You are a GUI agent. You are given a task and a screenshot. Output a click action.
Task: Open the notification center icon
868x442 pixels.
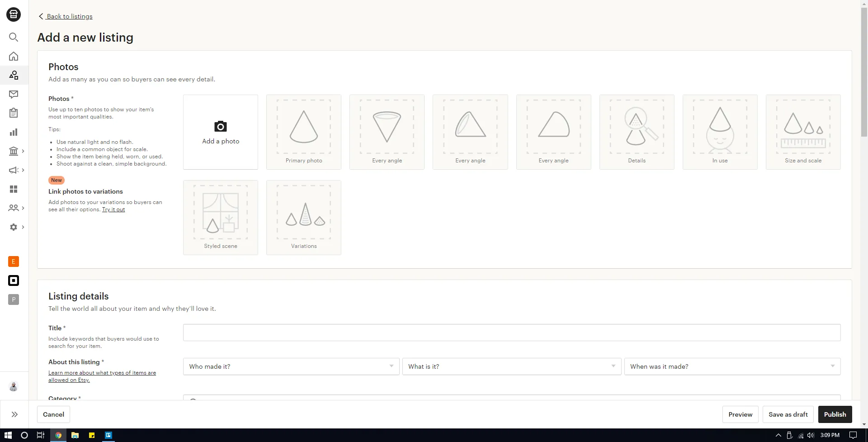click(x=853, y=435)
